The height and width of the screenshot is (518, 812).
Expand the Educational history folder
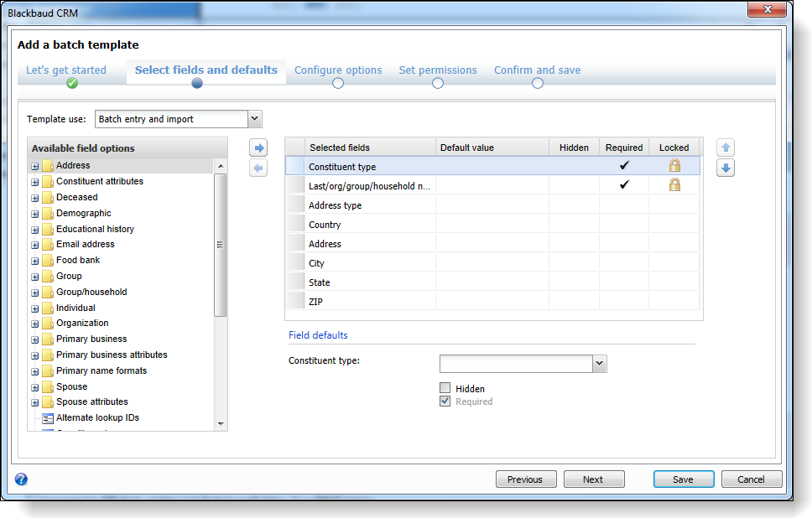35,229
